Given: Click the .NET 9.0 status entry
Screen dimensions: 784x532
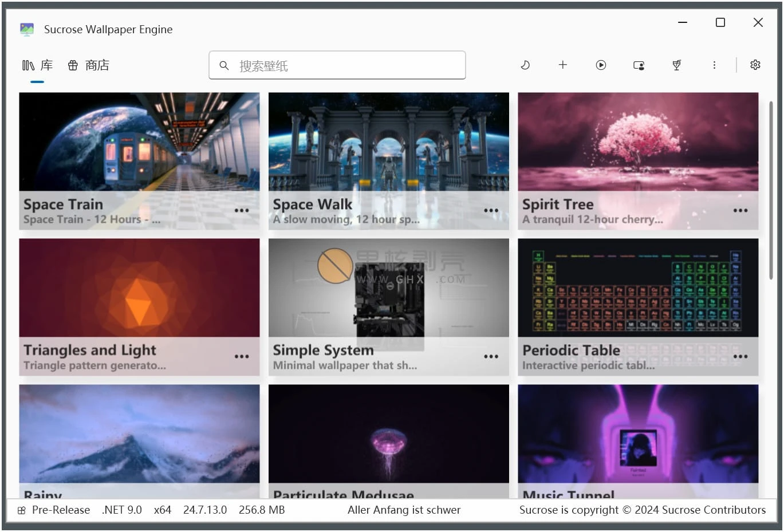Looking at the screenshot, I should pyautogui.click(x=122, y=510).
